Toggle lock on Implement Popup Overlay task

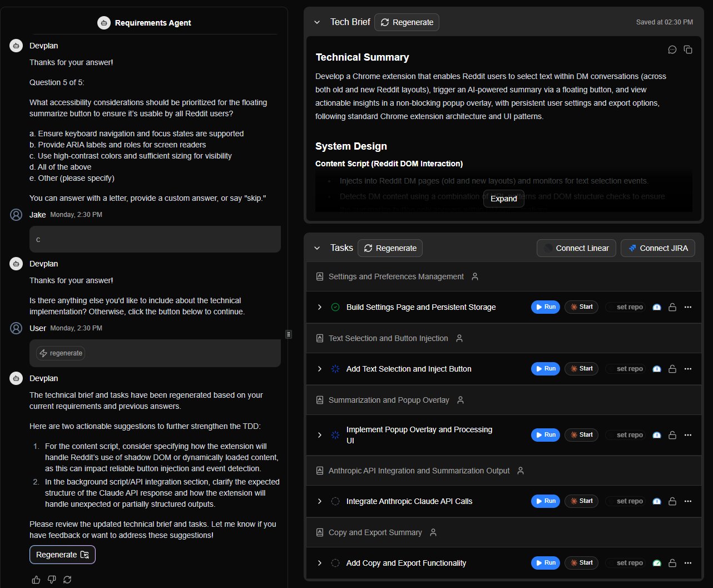tap(672, 435)
